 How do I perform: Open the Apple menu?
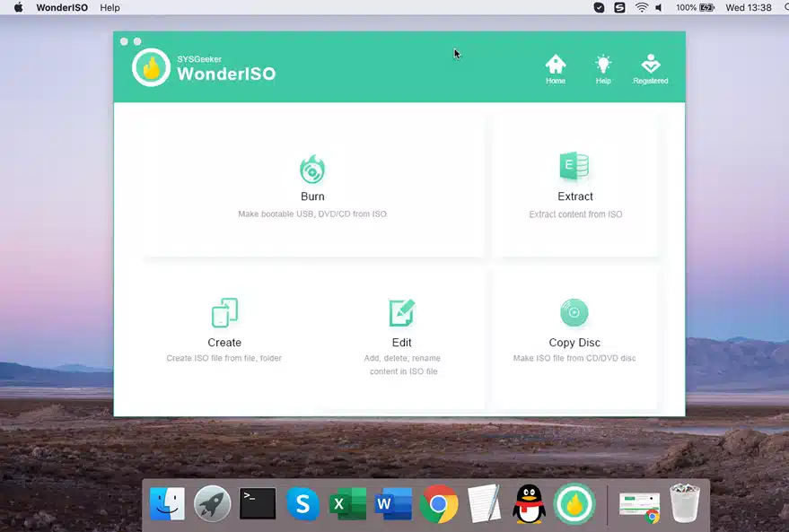pos(18,7)
